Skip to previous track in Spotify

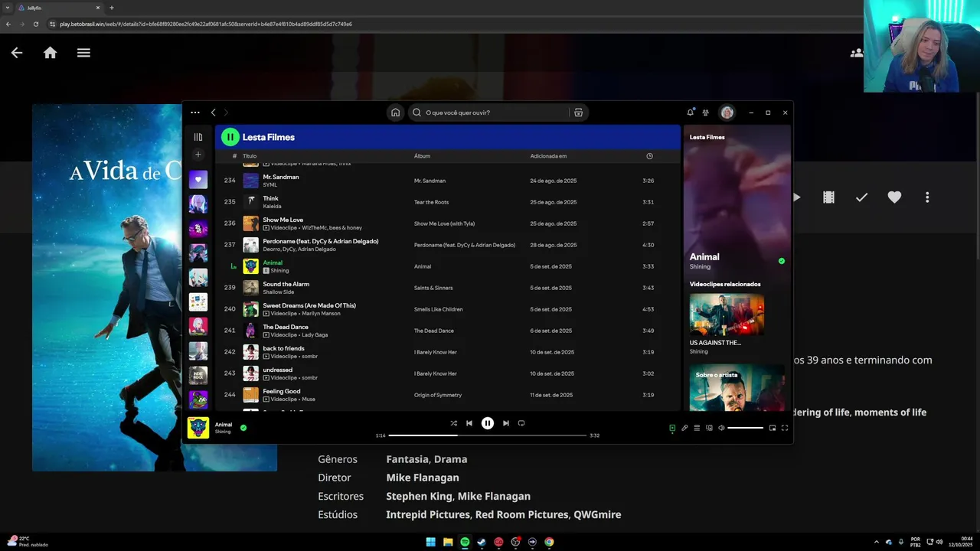click(x=469, y=423)
